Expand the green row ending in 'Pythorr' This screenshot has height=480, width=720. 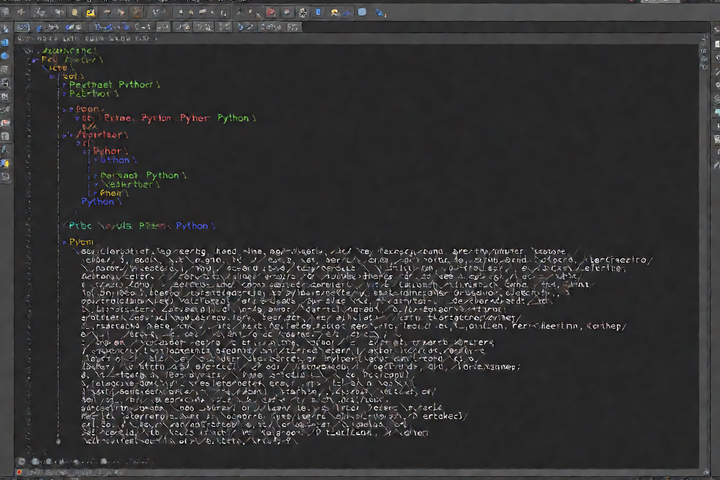pyautogui.click(x=65, y=85)
